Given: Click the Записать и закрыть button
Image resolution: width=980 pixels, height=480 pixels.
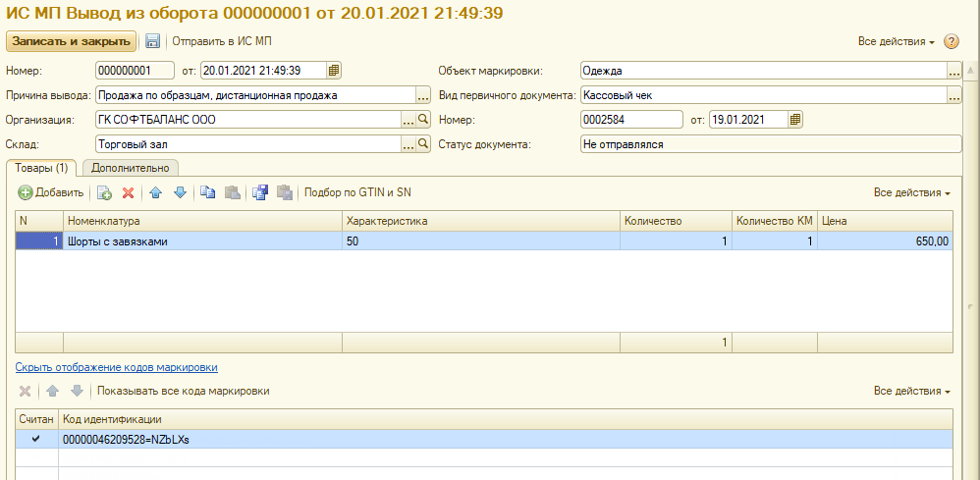Looking at the screenshot, I should (71, 41).
